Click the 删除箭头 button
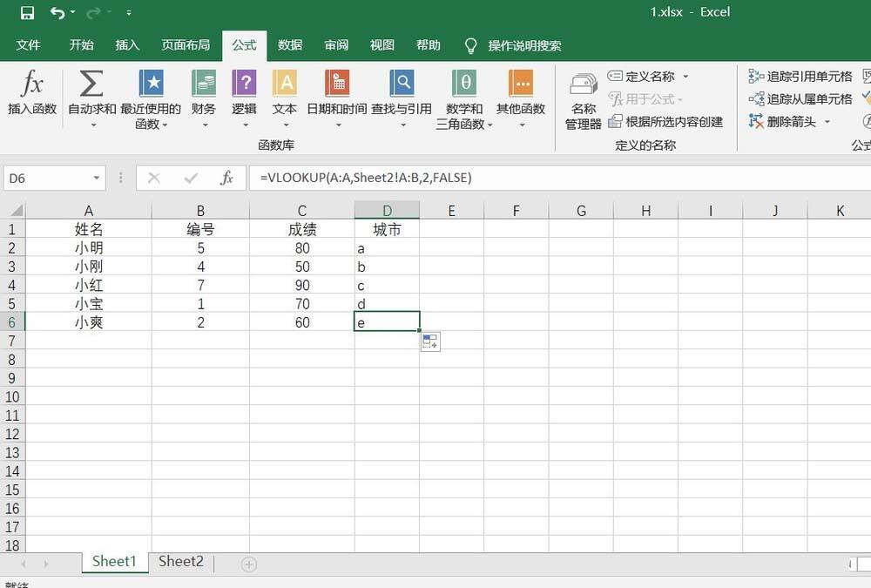871x588 pixels. pos(782,122)
